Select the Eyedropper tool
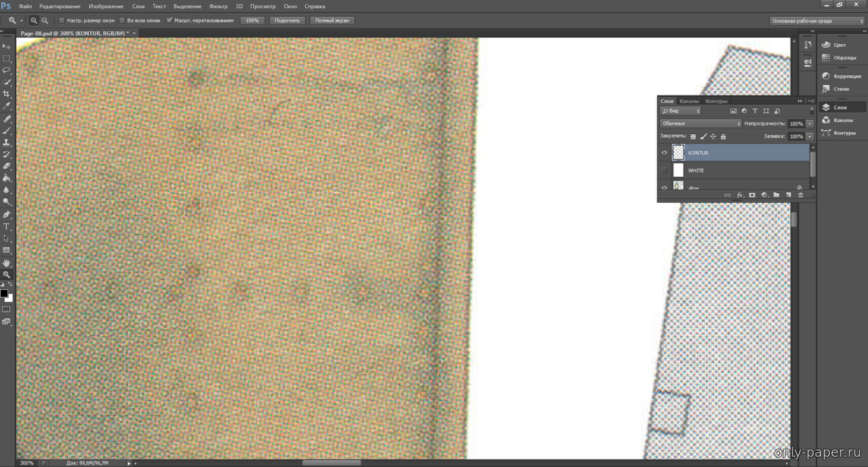The width and height of the screenshot is (868, 467). click(x=7, y=106)
